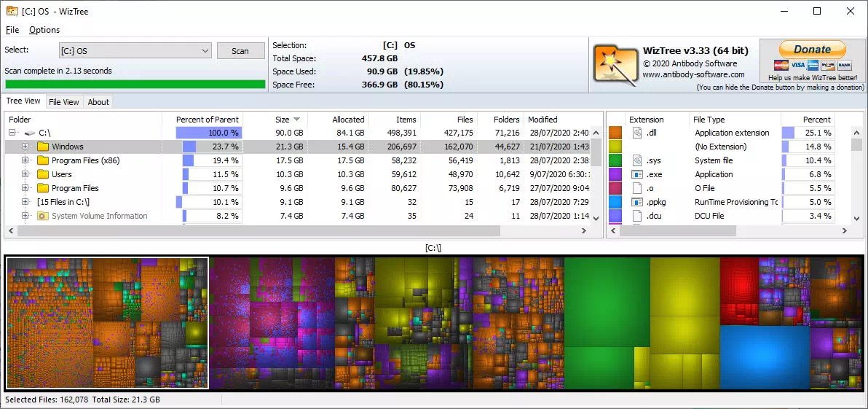Click the WizTree wizard wand logo icon
This screenshot has height=409, width=868.
[615, 66]
